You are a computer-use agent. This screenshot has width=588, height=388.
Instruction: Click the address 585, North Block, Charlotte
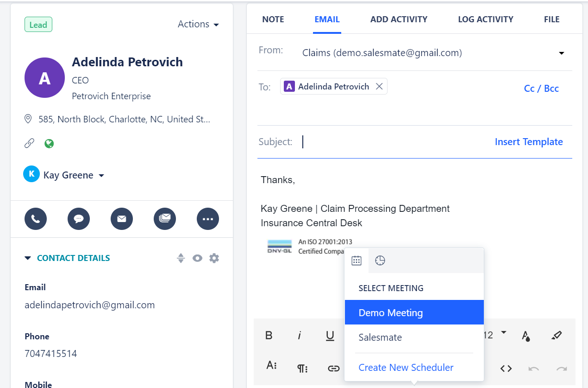click(125, 119)
